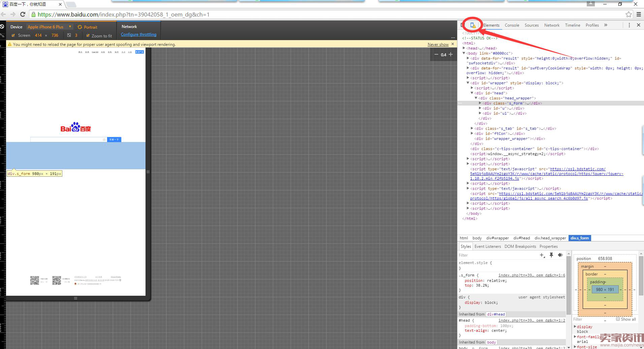Screen dimensions: 644x349
Task: Open jquery-1.10.2.min script source link
Action: (x=547, y=174)
